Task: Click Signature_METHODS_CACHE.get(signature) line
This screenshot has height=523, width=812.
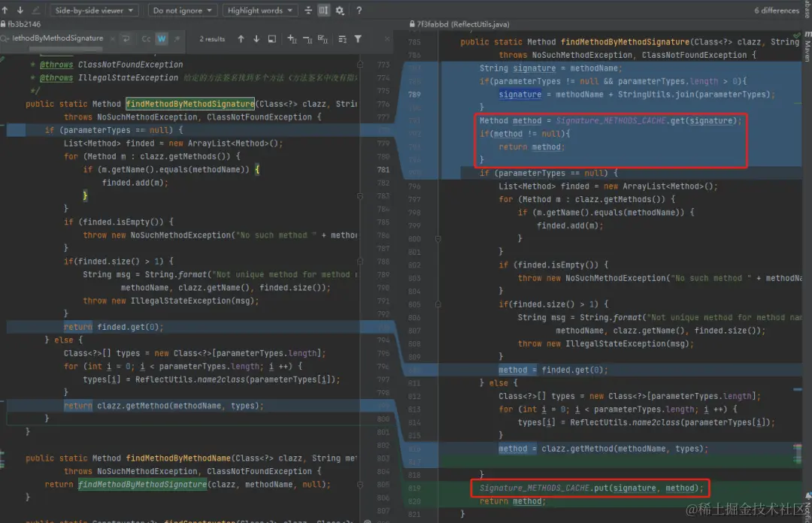Action: coord(611,120)
